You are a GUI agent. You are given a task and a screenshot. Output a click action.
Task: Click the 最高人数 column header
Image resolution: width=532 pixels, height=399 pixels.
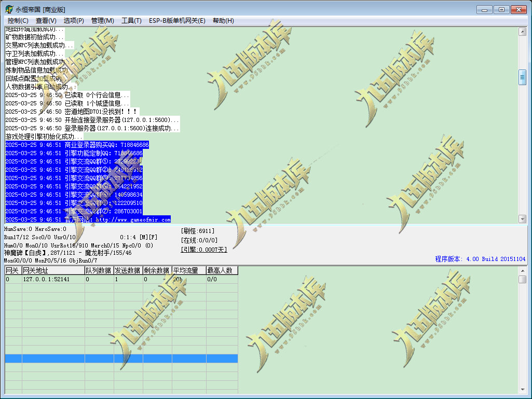[222, 270]
